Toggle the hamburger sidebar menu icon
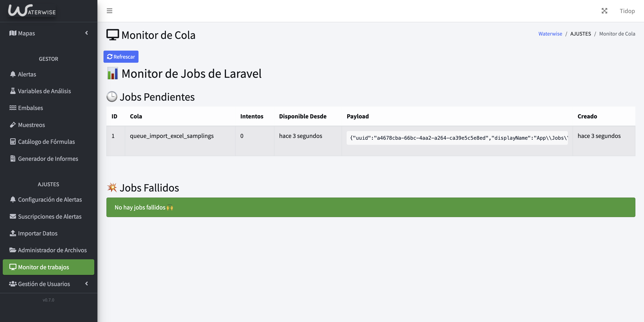Image resolution: width=644 pixels, height=322 pixels. [109, 11]
